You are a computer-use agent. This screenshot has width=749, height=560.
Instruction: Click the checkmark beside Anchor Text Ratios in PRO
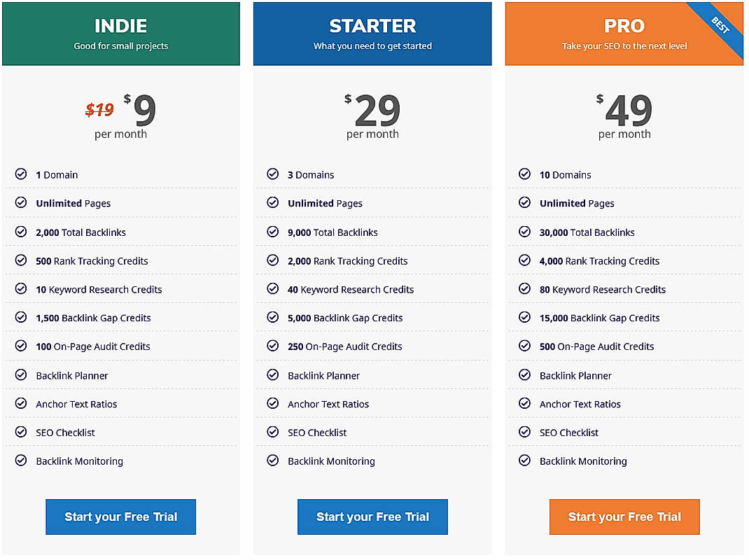[524, 404]
